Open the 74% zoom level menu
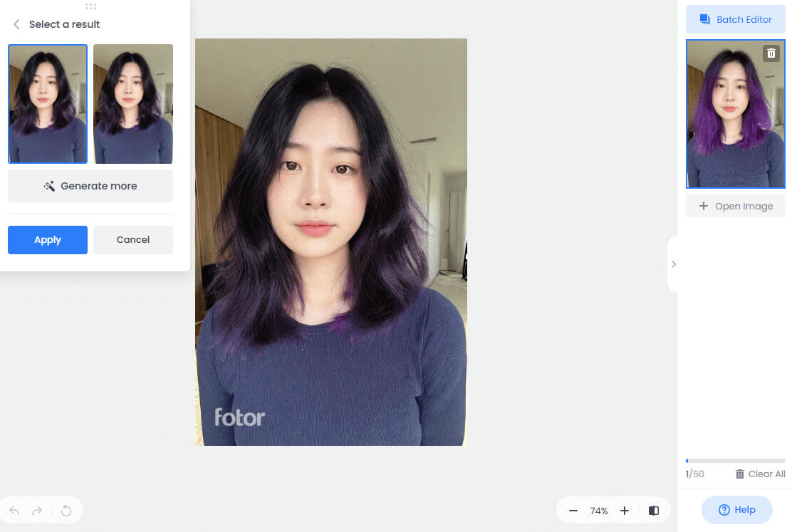Viewport: 792px width, 532px height. point(599,511)
